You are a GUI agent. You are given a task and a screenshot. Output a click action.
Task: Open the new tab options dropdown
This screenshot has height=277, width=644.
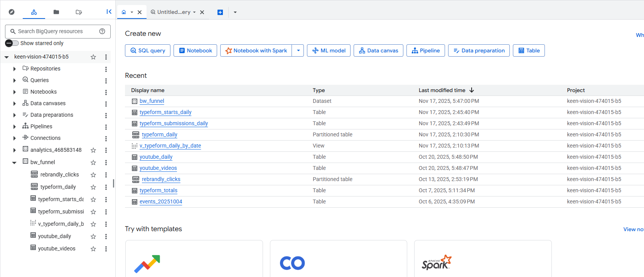tap(235, 12)
